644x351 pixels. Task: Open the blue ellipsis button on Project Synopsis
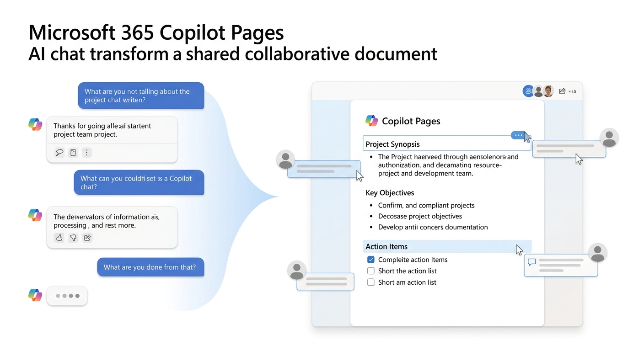(x=518, y=135)
